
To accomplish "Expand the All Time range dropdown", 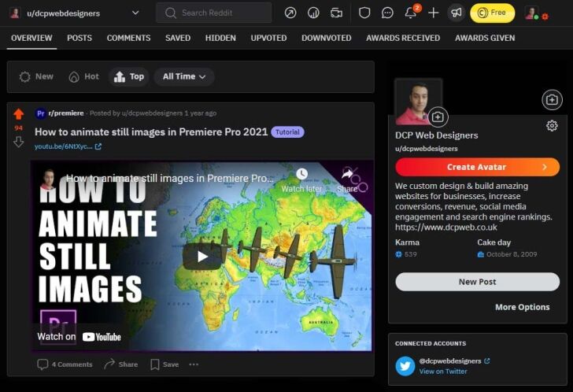I will click(184, 76).
